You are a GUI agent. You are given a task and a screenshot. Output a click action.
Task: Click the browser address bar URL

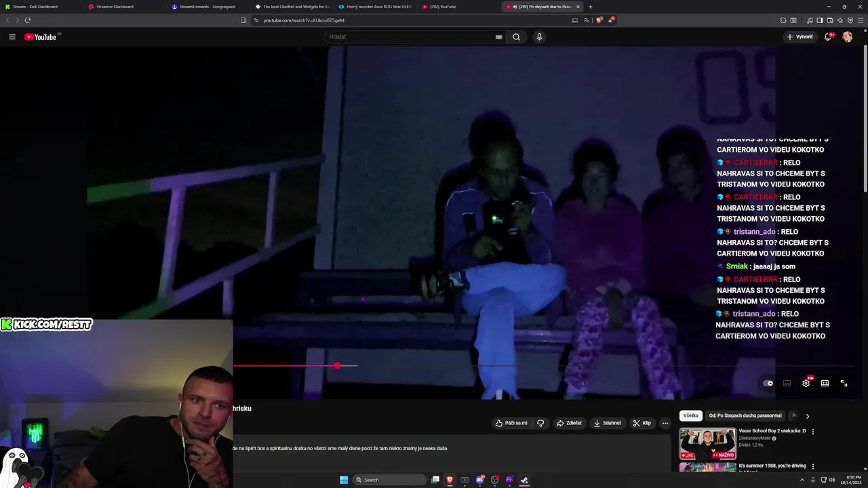304,20
